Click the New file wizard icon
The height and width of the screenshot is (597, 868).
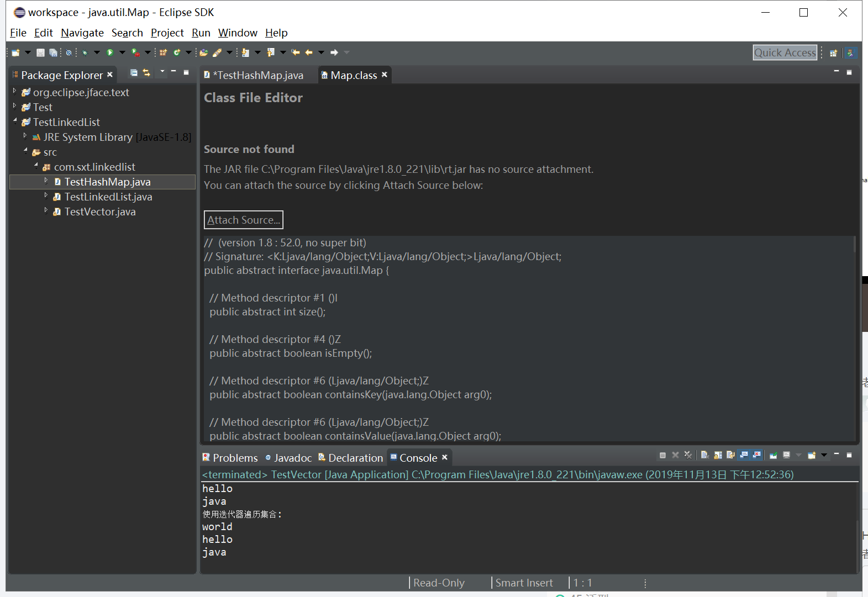[x=15, y=52]
